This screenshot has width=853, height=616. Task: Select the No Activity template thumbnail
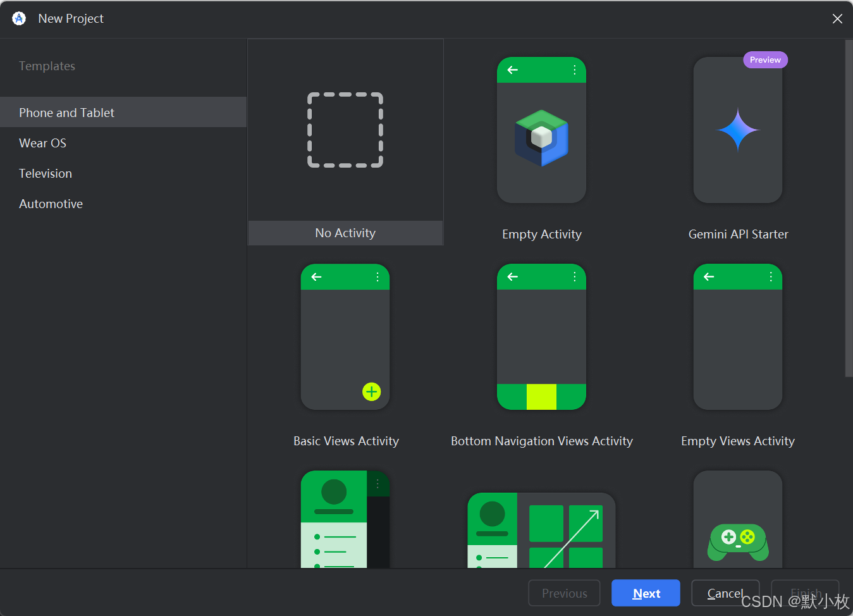tap(345, 130)
